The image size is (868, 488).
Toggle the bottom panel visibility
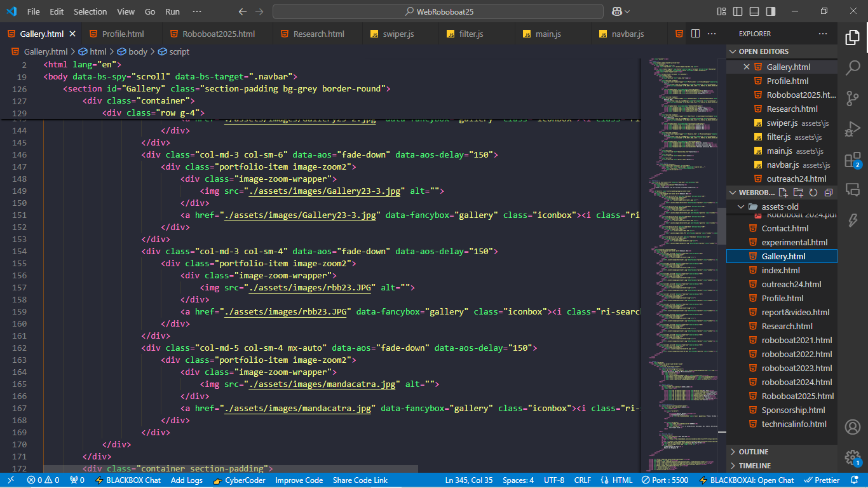754,11
